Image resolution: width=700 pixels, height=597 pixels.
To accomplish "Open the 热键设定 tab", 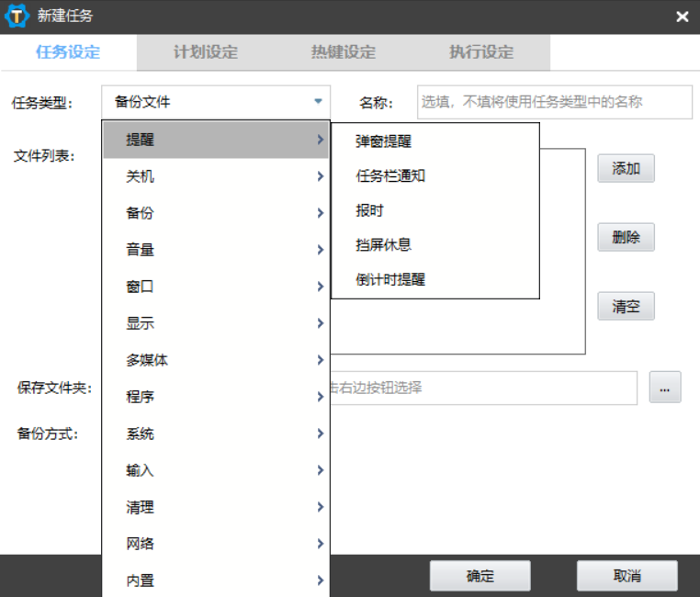I will [x=344, y=52].
